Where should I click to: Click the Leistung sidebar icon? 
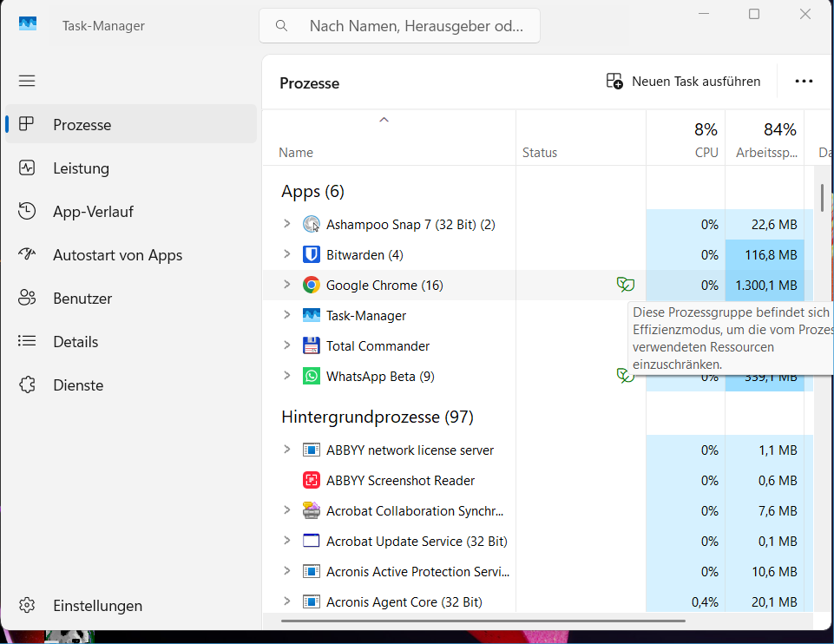[x=27, y=168]
